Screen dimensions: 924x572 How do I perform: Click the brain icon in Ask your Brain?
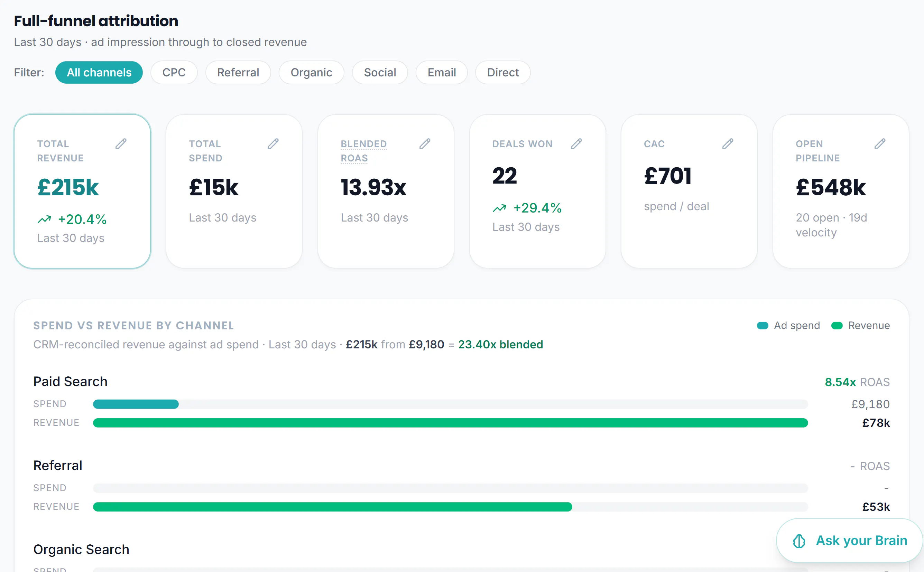pos(799,541)
